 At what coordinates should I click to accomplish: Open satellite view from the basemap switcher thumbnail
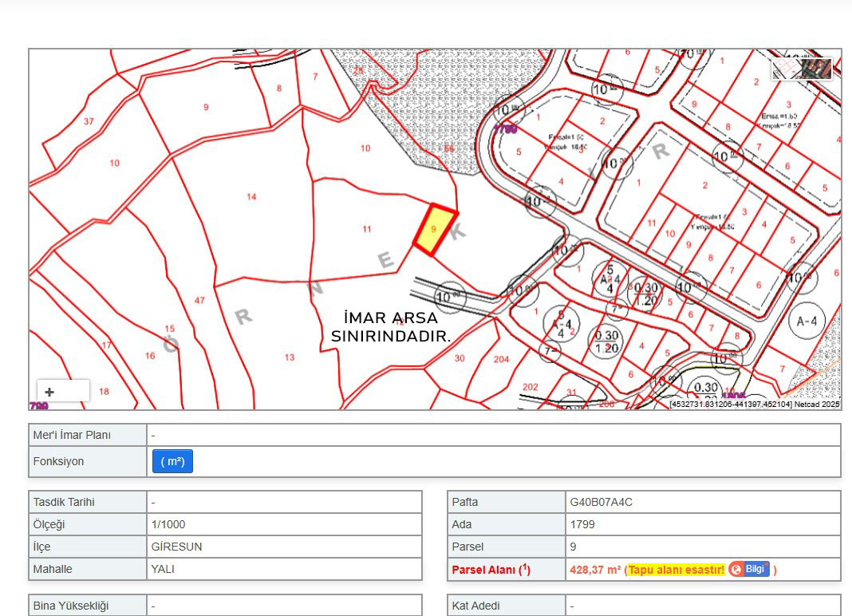(815, 69)
